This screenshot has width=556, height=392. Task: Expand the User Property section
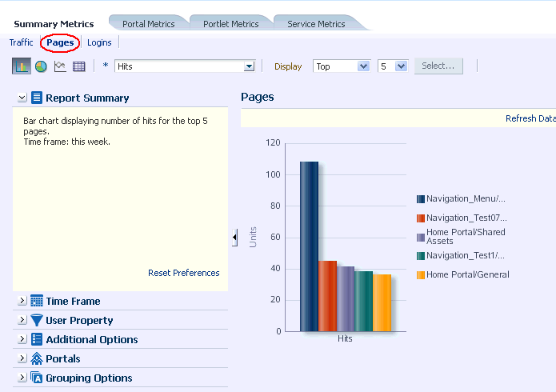pyautogui.click(x=22, y=320)
